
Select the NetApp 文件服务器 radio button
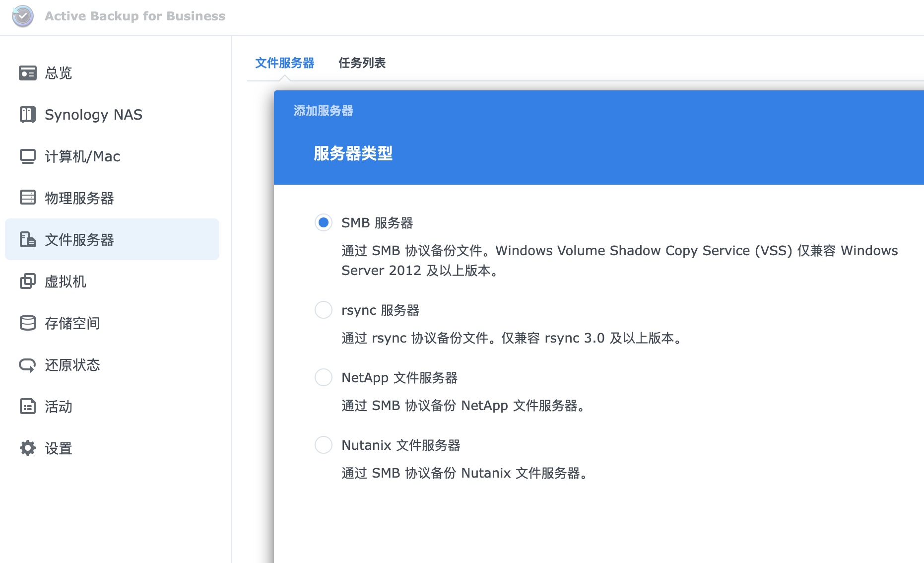pos(324,377)
